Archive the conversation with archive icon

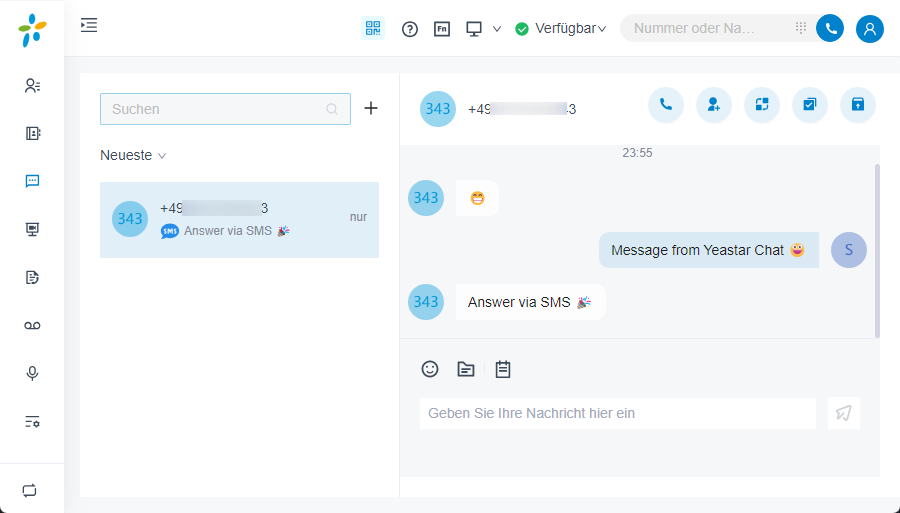point(858,105)
